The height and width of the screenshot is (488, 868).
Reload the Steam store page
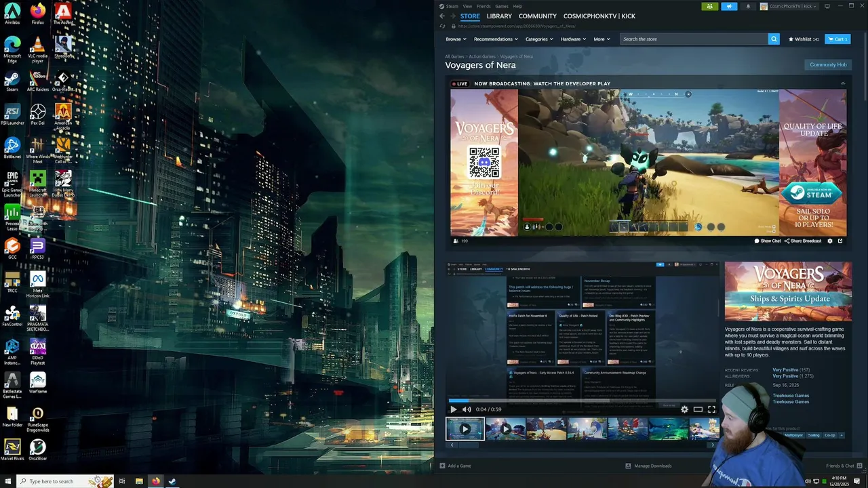443,26
